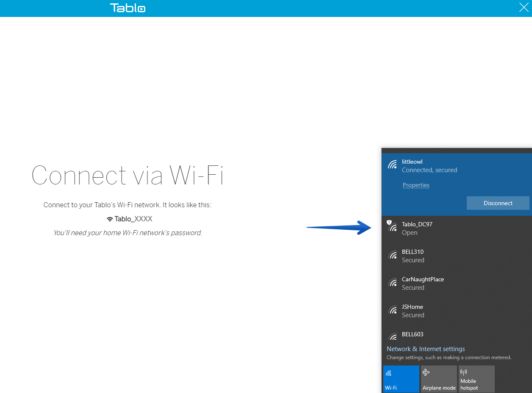
Task: Click the CarNaughtPlace Wi-Fi signal icon
Action: (393, 283)
